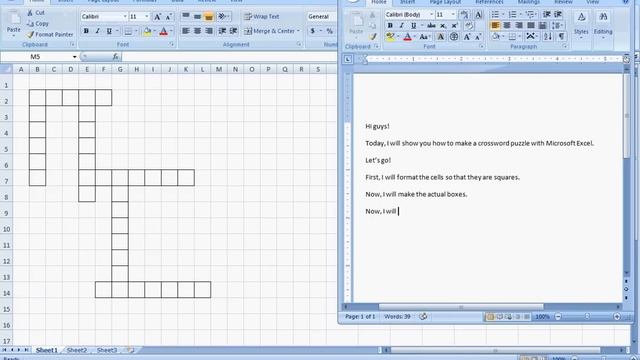This screenshot has width=640, height=360.
Task: Click Excel's Percent Style icon
Action: 330,31
